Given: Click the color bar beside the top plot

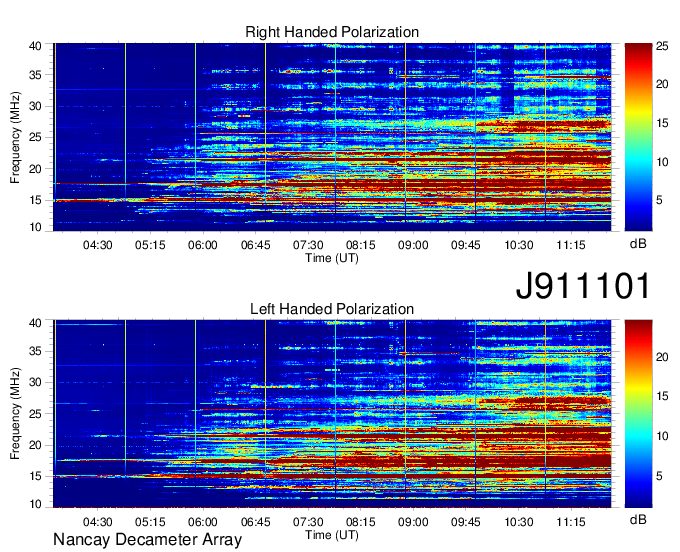Looking at the screenshot, I should 638,137.
